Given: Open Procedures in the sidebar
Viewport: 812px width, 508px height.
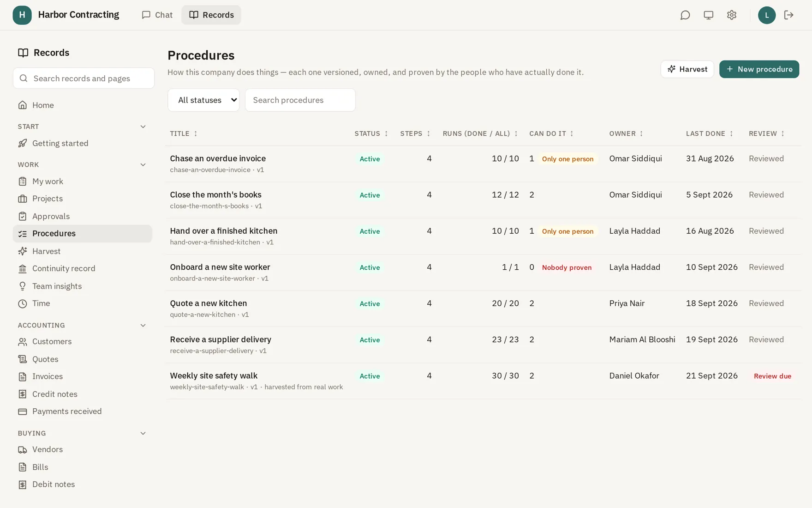Looking at the screenshot, I should click(x=83, y=233).
